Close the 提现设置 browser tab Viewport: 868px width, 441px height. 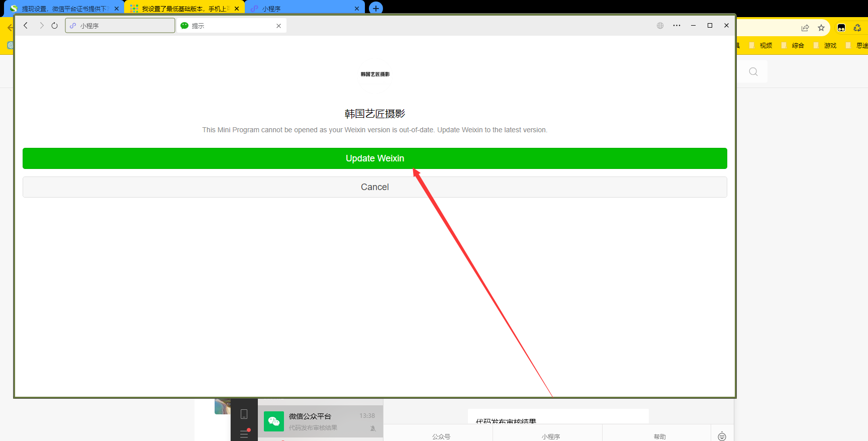tap(117, 9)
